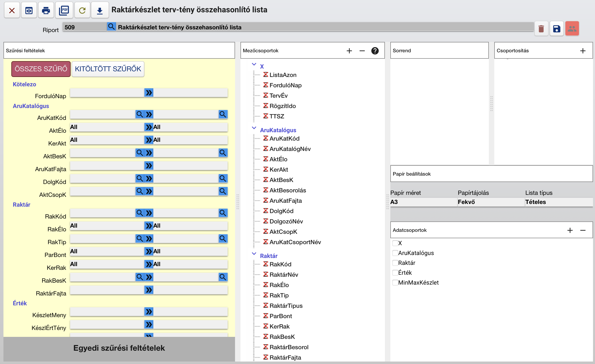
Task: Tick the X data group checkbox
Action: (x=395, y=243)
